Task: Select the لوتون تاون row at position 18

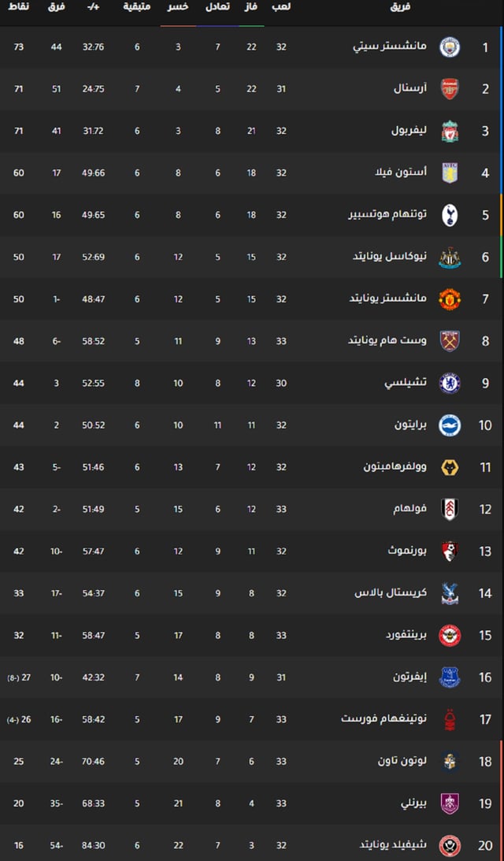Action: [252, 761]
